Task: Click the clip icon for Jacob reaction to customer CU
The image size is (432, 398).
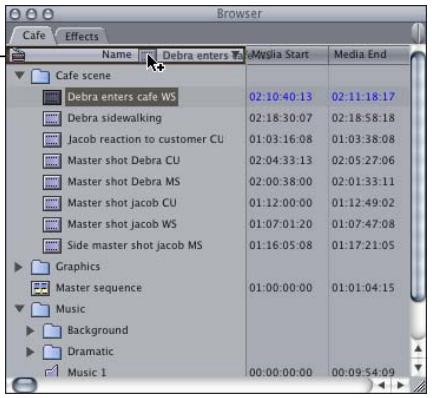Action: tap(52, 139)
